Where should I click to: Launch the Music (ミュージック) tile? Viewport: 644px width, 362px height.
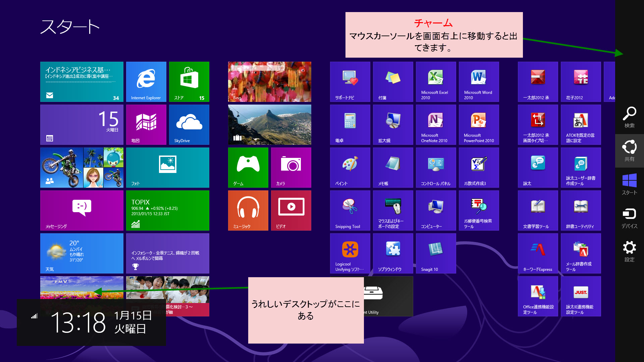pos(248,210)
